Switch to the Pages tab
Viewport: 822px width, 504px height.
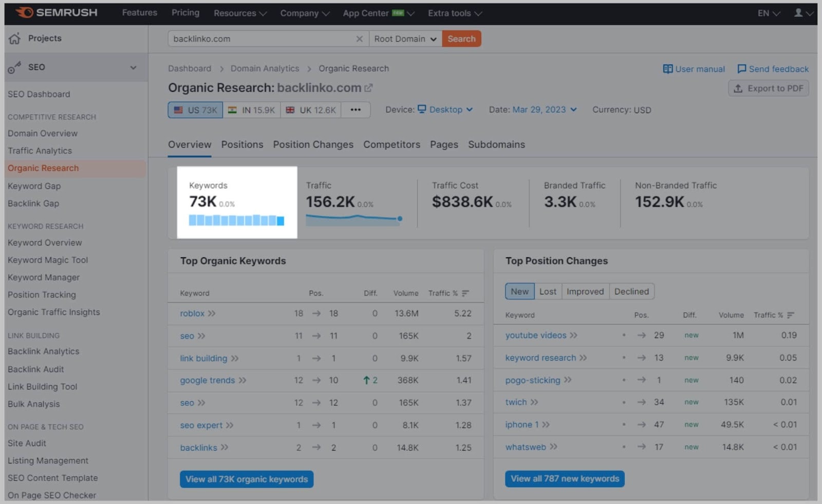444,145
